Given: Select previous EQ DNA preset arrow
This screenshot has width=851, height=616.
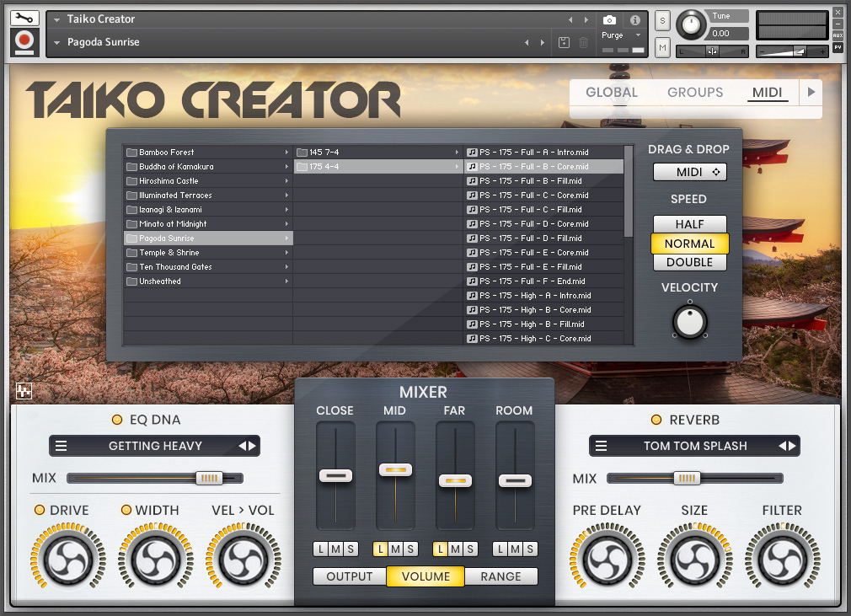Looking at the screenshot, I should click(x=243, y=446).
